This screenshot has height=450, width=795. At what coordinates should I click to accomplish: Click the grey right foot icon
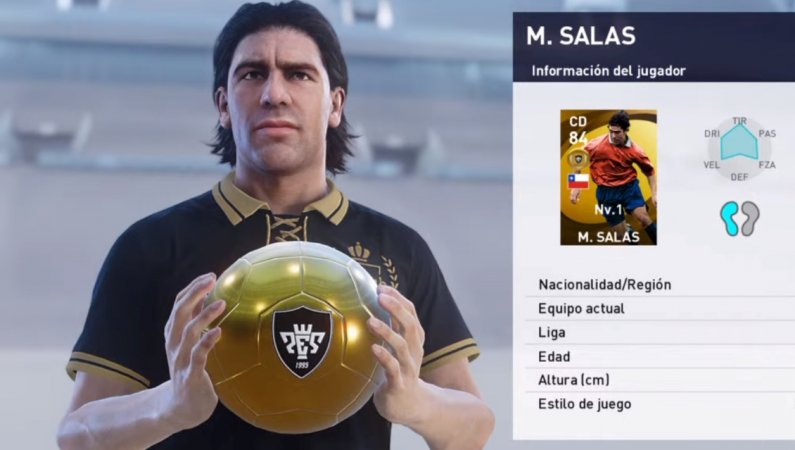[x=749, y=218]
